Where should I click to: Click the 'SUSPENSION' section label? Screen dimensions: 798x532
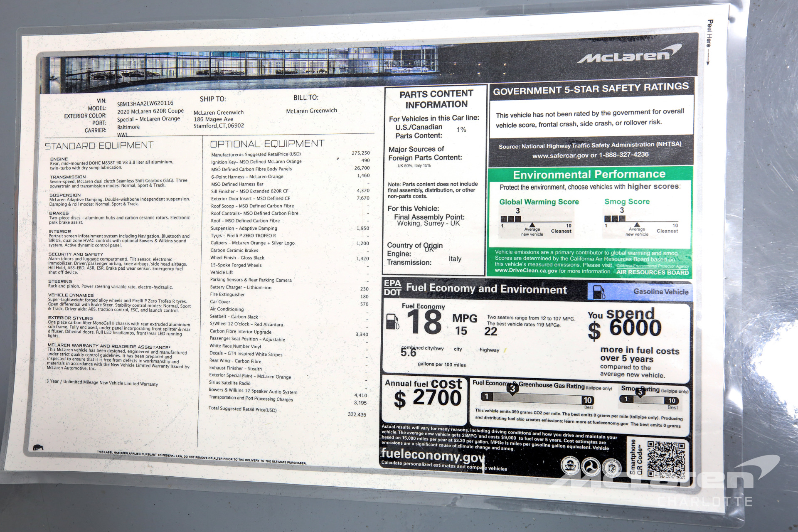tap(65, 195)
